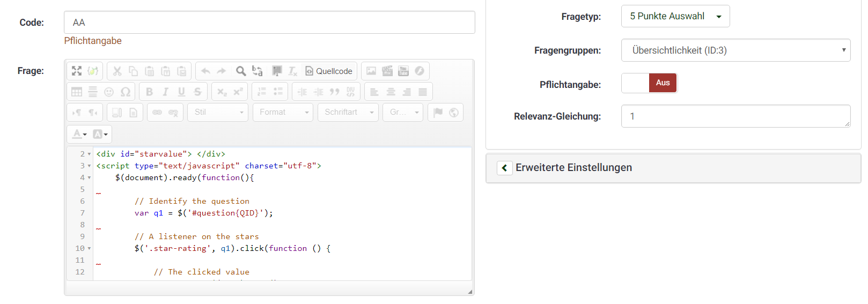Open the Format dropdown in editor
Viewport: 868px width, 304px height.
click(x=283, y=112)
